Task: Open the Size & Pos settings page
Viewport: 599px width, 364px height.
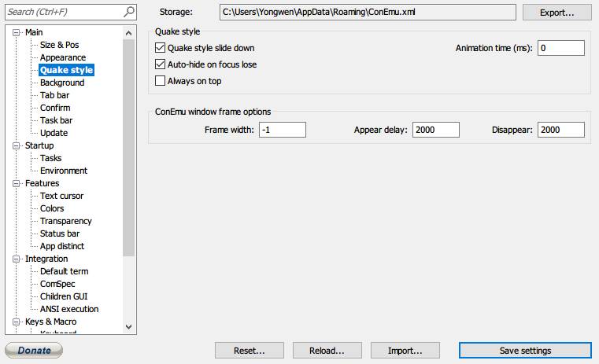Action: point(59,45)
